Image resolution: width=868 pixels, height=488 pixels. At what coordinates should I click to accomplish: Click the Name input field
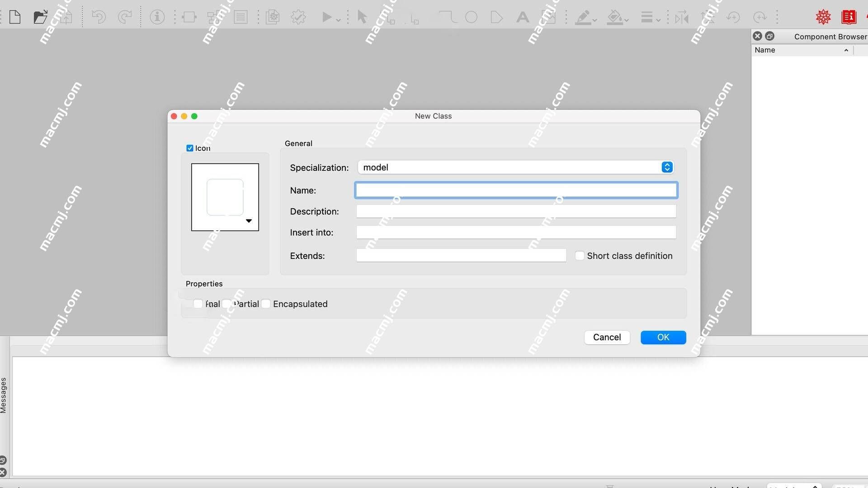(x=516, y=190)
